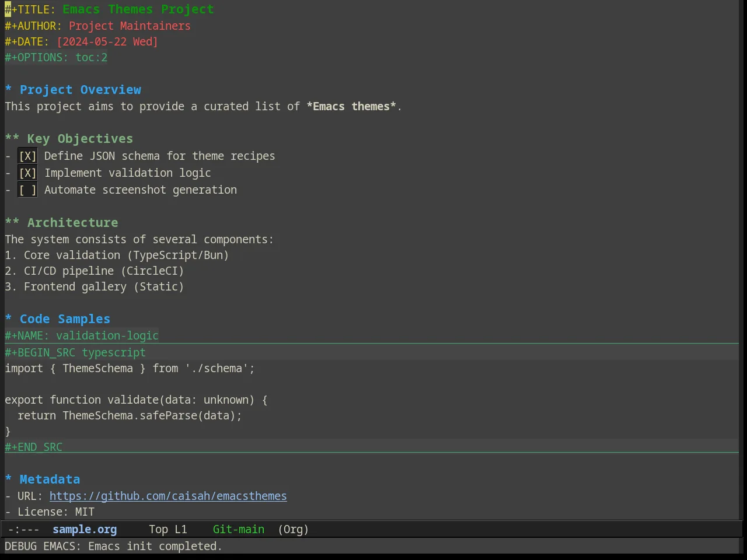
Task: Click the echo area message 'Emacs init completed.'
Action: click(155, 546)
